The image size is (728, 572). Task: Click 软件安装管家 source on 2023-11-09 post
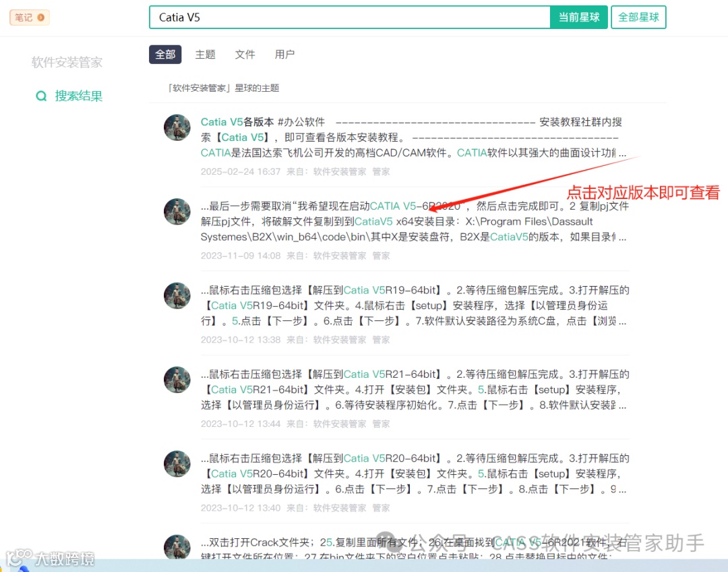coord(339,256)
